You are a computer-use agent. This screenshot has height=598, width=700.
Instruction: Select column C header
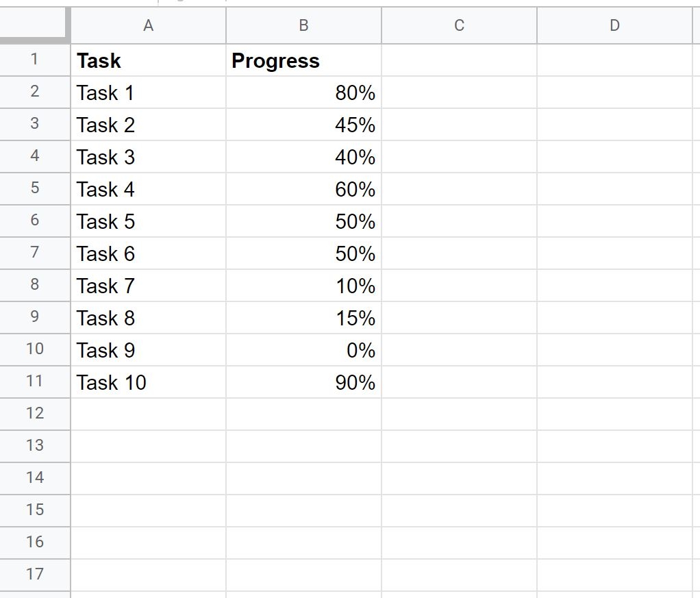click(x=459, y=26)
